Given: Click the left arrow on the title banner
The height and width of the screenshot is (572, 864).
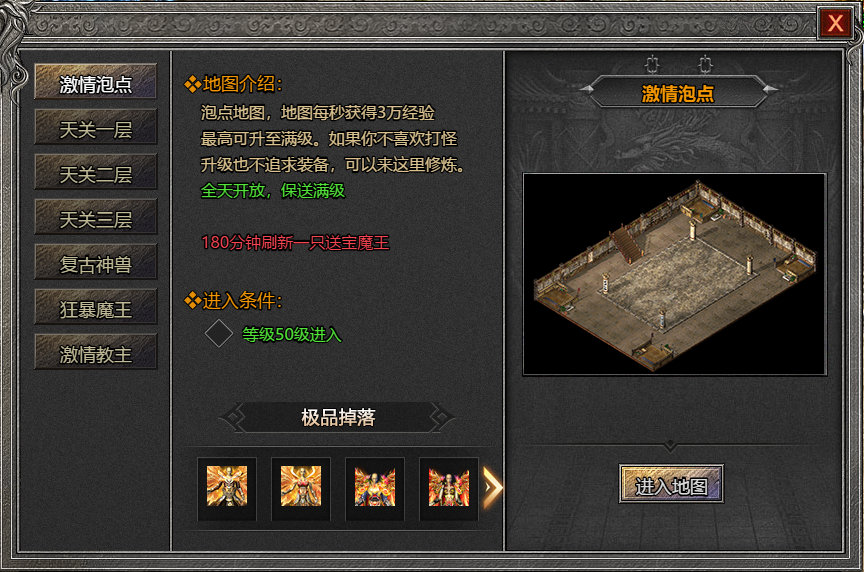Looking at the screenshot, I should point(586,88).
